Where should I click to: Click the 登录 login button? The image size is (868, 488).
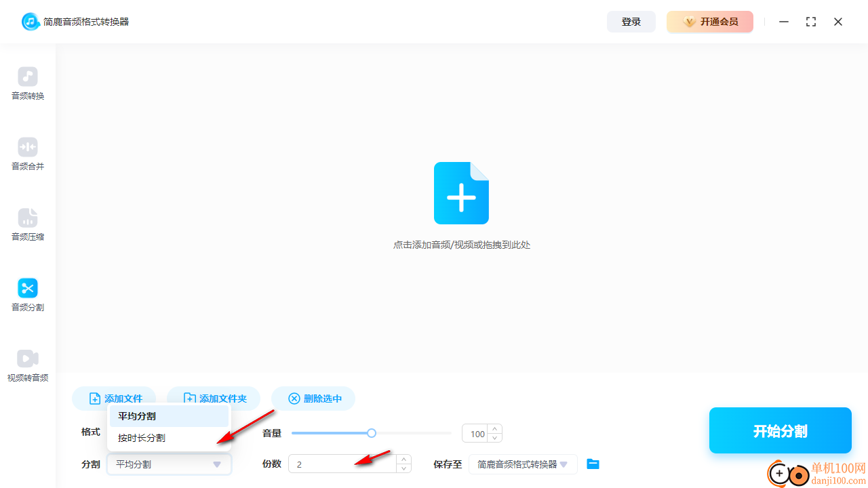(x=631, y=22)
